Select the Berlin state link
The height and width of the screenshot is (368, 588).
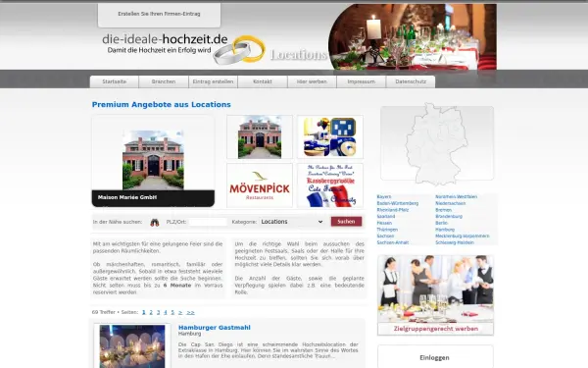coord(441,223)
